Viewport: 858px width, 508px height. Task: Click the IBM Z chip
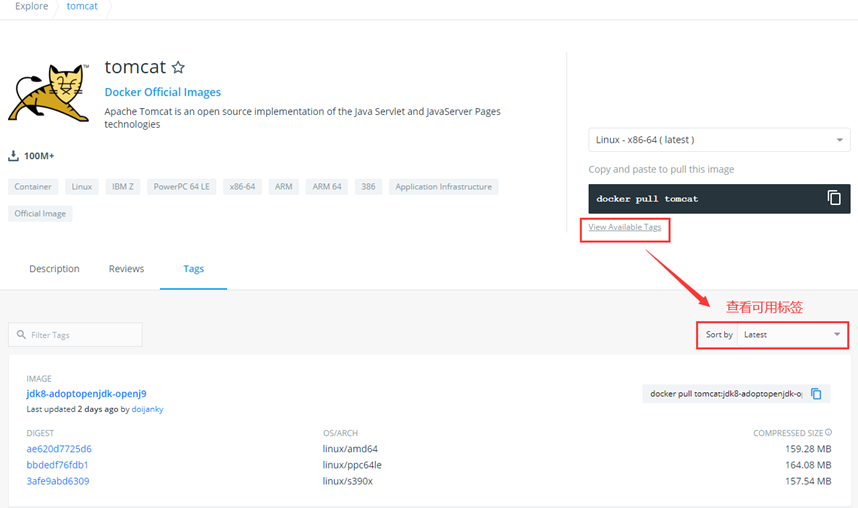(x=123, y=187)
